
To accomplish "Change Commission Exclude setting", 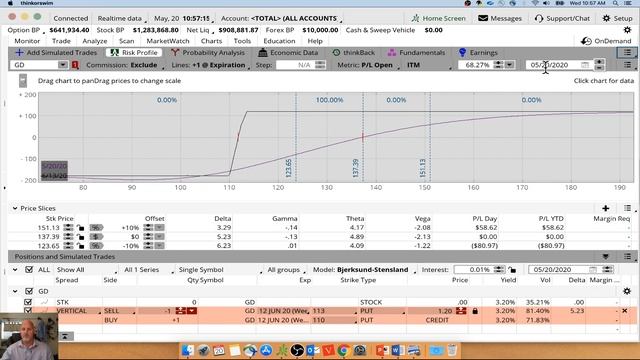I will tap(124, 65).
